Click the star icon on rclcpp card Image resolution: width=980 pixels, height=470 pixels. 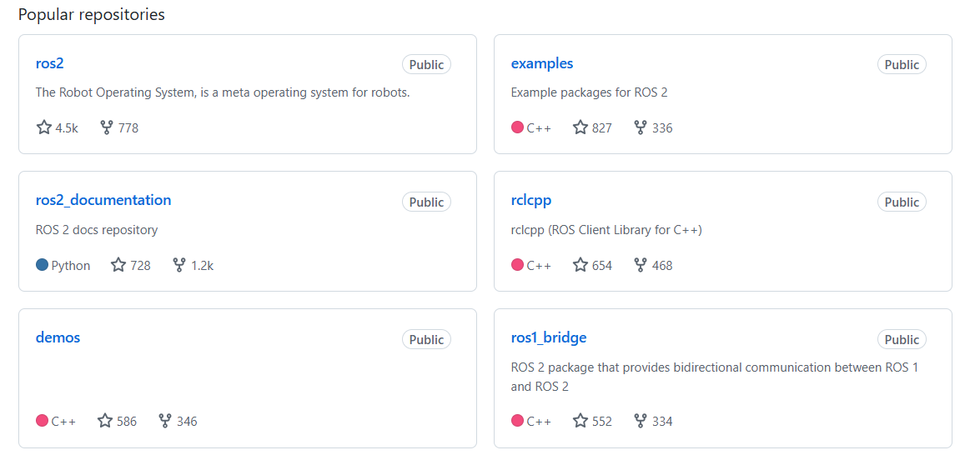(580, 265)
